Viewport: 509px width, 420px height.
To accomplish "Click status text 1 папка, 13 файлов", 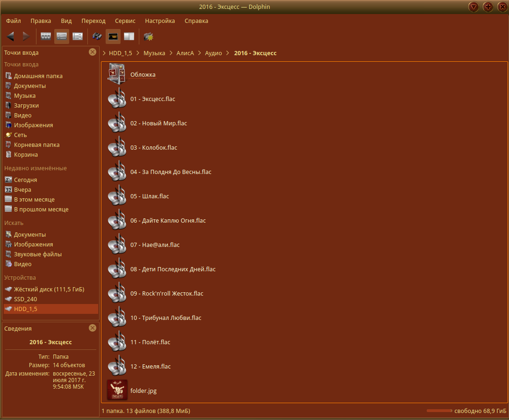I will tap(146, 411).
